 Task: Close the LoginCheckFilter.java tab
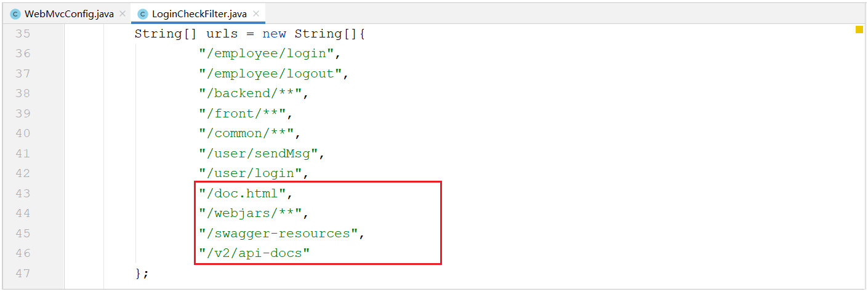point(255,14)
